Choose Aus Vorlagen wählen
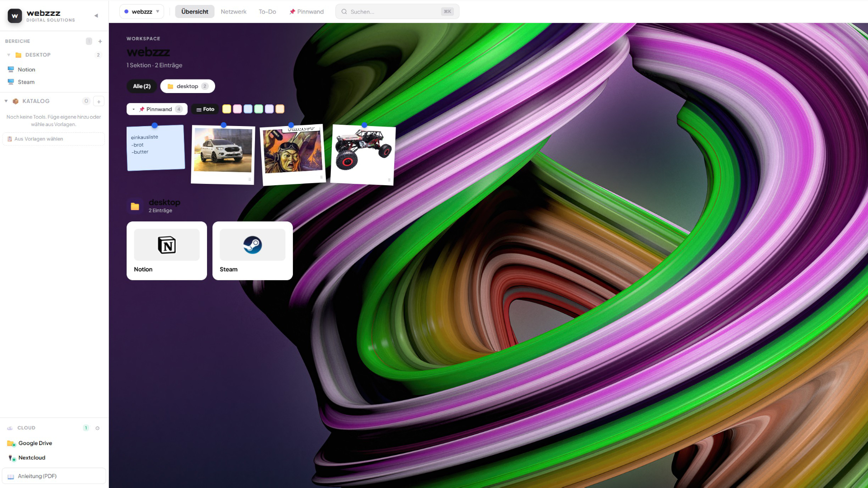Image resolution: width=868 pixels, height=488 pixels. coord(53,139)
